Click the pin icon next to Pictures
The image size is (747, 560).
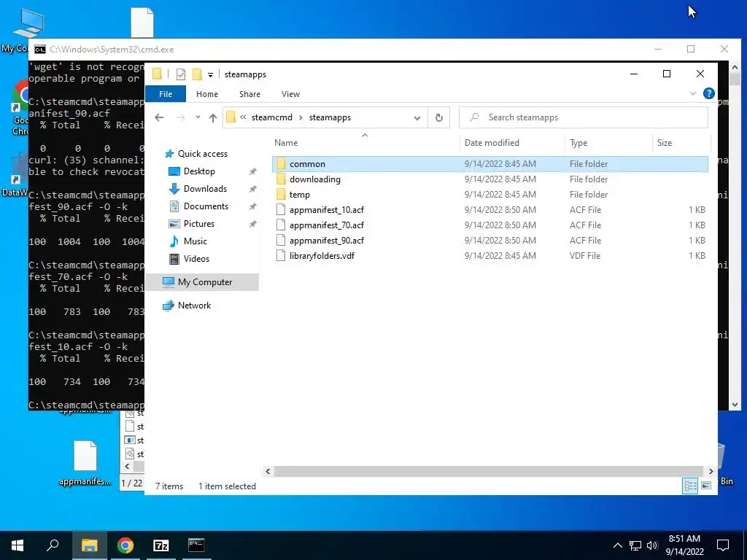point(252,224)
